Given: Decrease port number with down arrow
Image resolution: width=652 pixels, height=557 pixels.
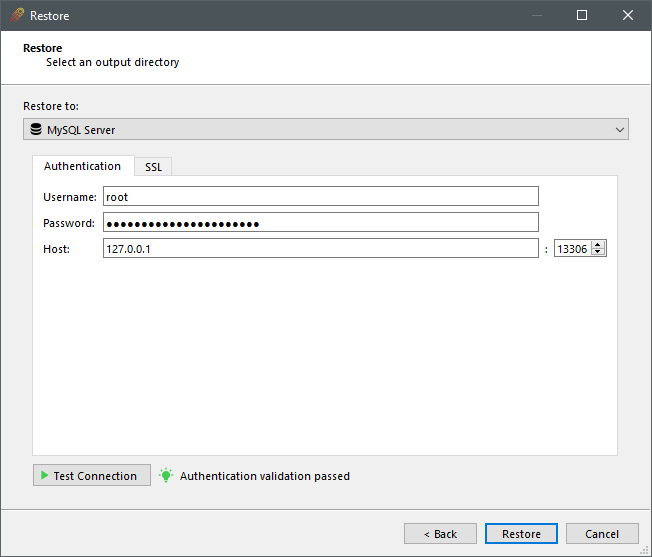Looking at the screenshot, I should pos(598,252).
